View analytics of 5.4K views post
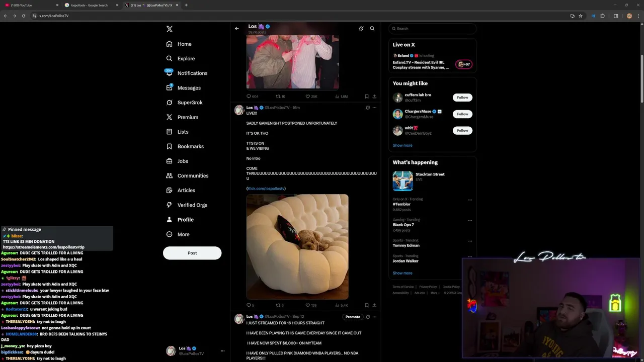Viewport: 644px width, 362px height. pyautogui.click(x=341, y=305)
